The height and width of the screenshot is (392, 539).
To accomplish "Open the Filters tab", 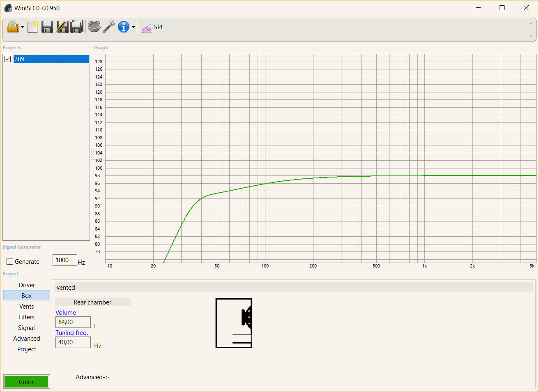I will [x=27, y=317].
